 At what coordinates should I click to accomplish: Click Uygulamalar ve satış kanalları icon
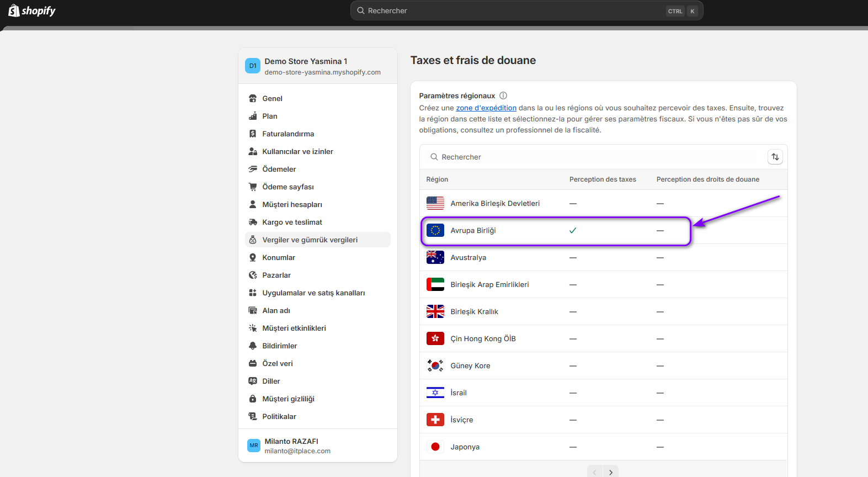(253, 293)
